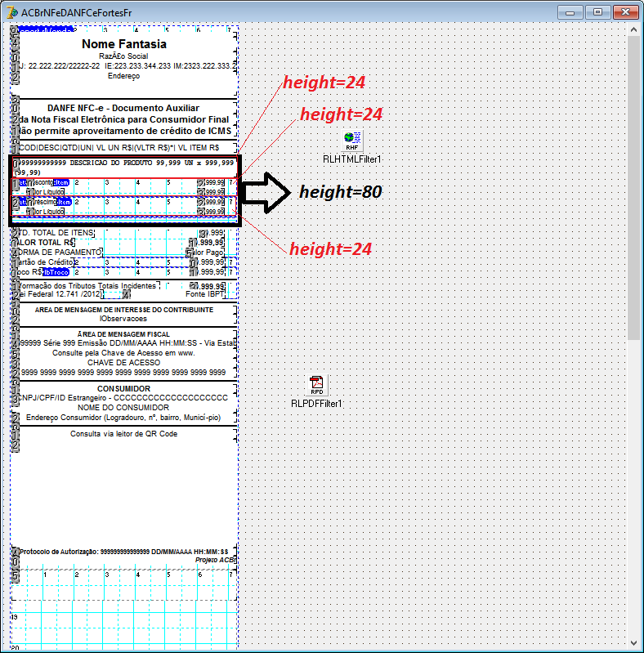The width and height of the screenshot is (644, 653).
Task: Select 'ÁREA DE MENSAGEM DE INTERESSE DO CONTRIBUINTE'
Action: click(123, 310)
